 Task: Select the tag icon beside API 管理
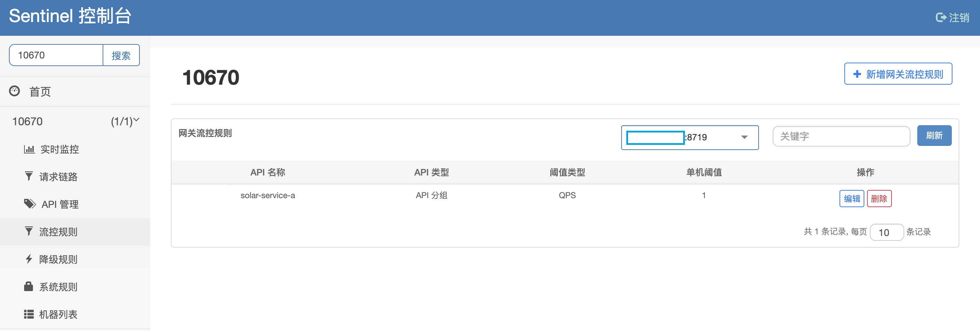[x=30, y=204]
